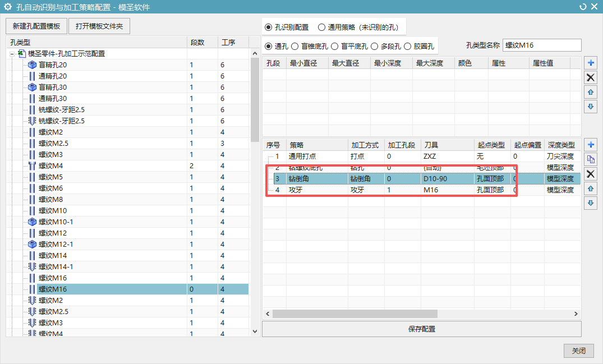
Task: Copy the selected strategy row icon
Action: pyautogui.click(x=590, y=159)
